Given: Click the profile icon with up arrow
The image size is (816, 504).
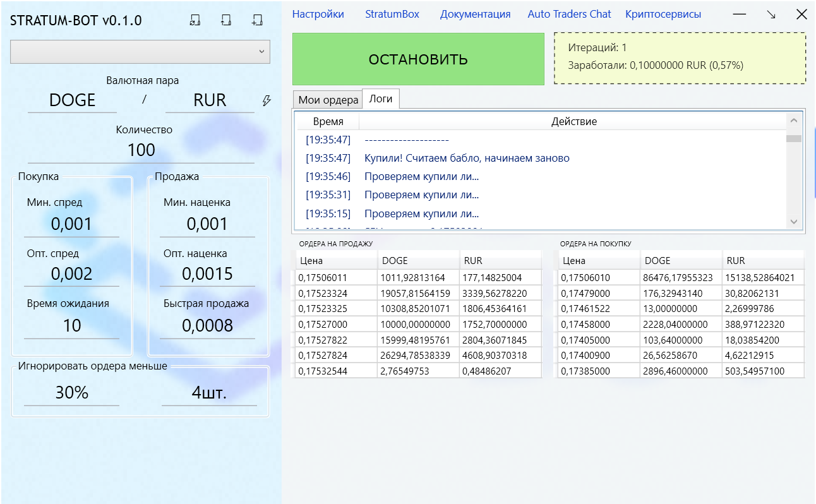Looking at the screenshot, I should click(225, 20).
